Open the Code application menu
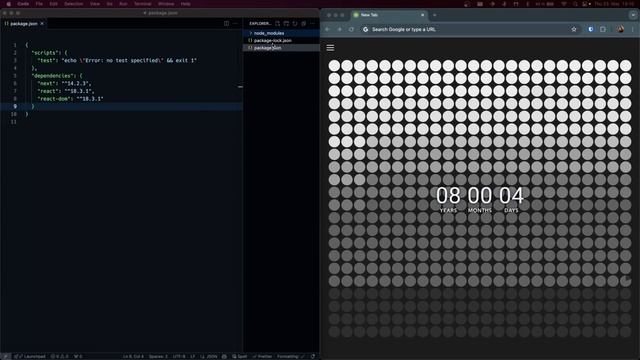This screenshot has width=640, height=360. pos(23,4)
